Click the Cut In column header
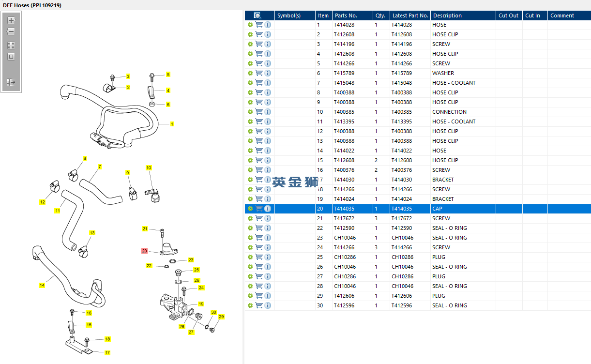 click(535, 15)
